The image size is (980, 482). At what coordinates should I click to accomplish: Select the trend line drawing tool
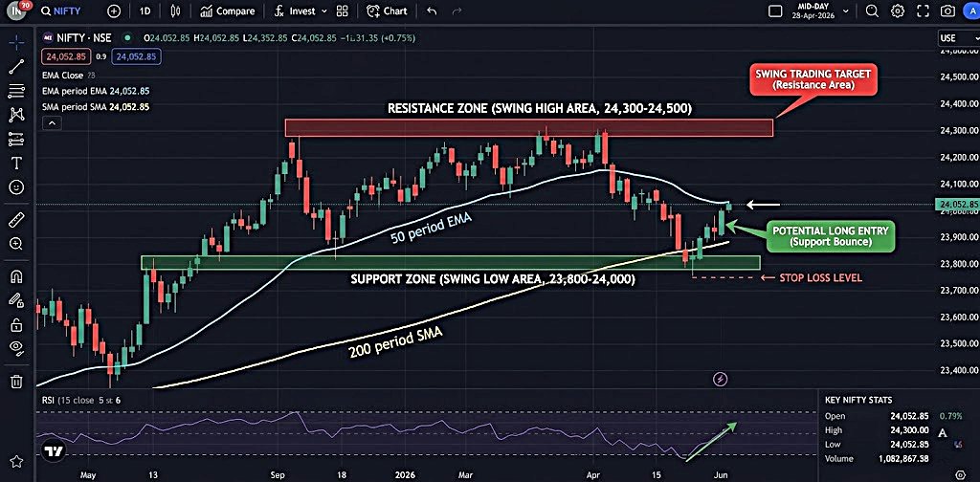point(17,67)
